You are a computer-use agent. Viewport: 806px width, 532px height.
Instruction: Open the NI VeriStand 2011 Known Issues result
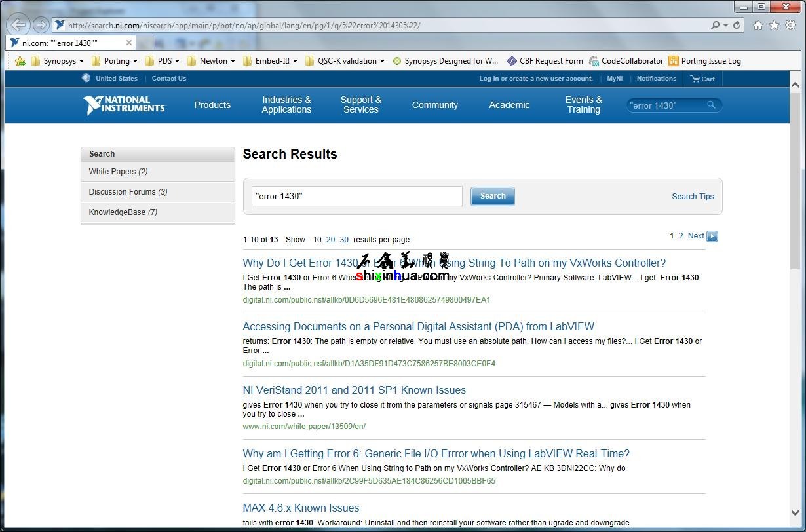coord(355,390)
